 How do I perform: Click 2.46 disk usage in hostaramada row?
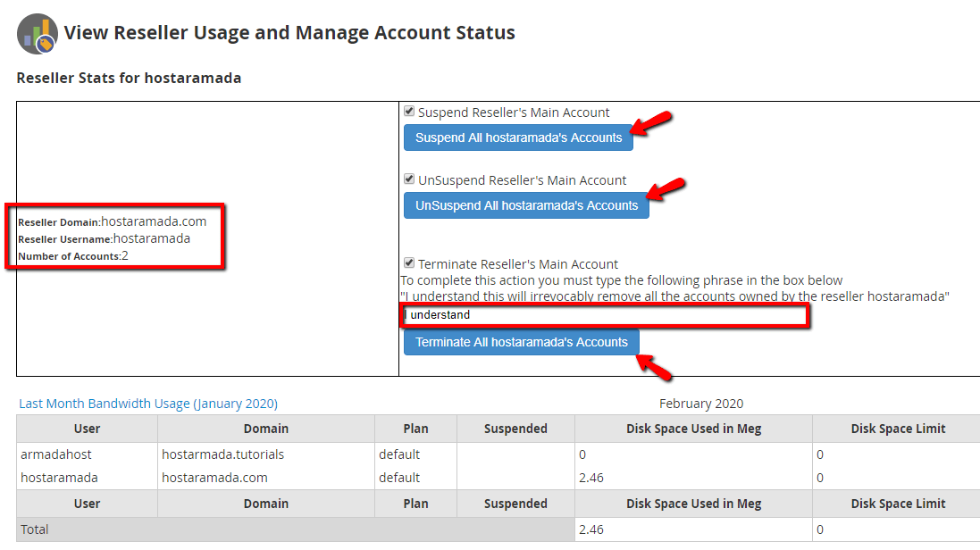(x=591, y=479)
